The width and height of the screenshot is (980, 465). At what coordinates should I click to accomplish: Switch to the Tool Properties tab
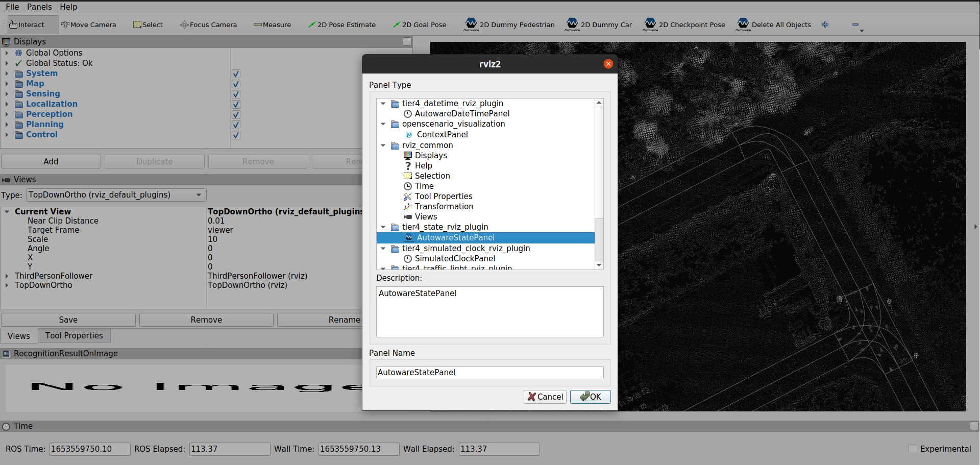click(x=74, y=336)
